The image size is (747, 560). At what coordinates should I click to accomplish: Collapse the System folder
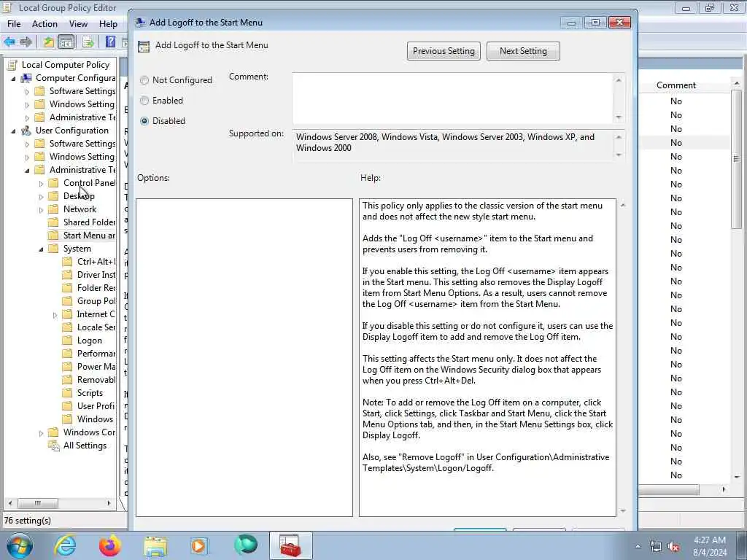click(x=41, y=249)
